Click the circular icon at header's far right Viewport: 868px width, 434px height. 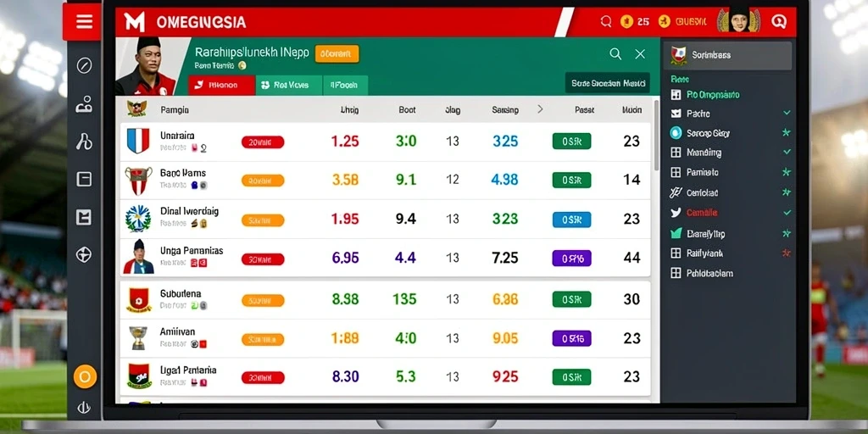(779, 21)
